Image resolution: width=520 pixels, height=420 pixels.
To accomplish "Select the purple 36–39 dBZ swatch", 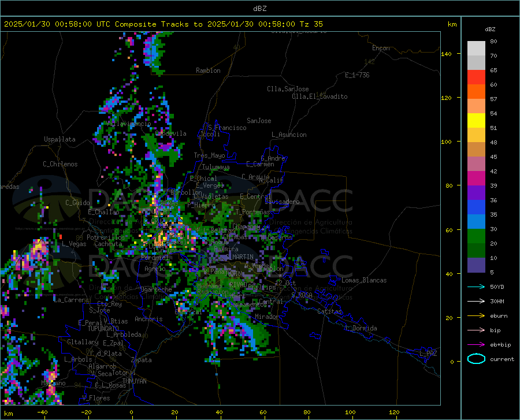I will 476,193.
